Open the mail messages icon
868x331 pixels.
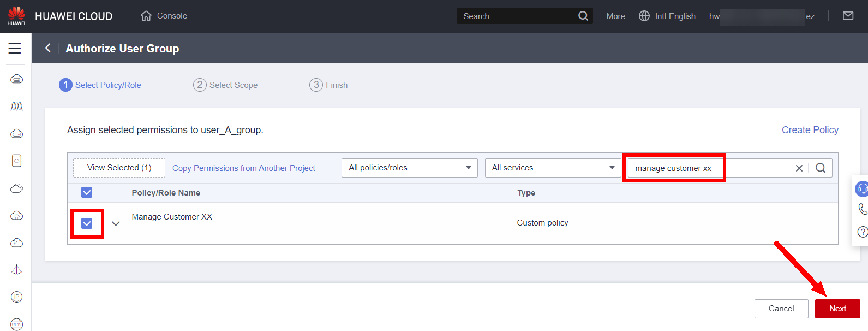click(x=848, y=16)
